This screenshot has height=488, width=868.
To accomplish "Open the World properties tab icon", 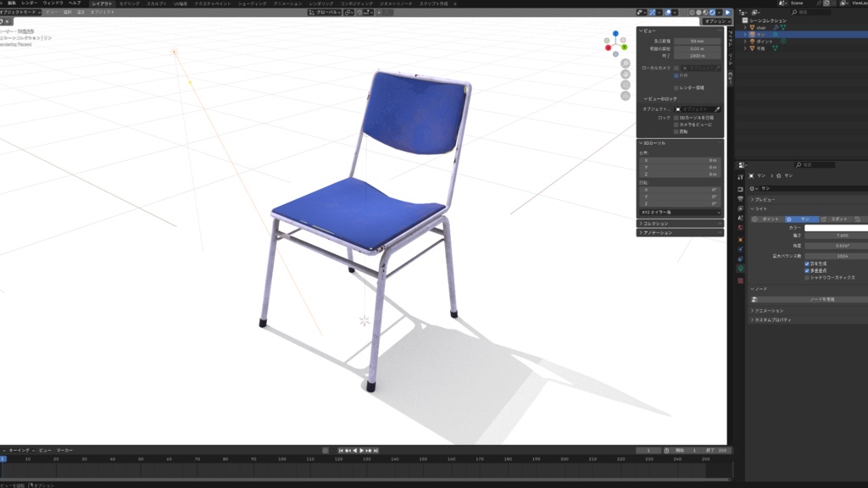I will [741, 227].
